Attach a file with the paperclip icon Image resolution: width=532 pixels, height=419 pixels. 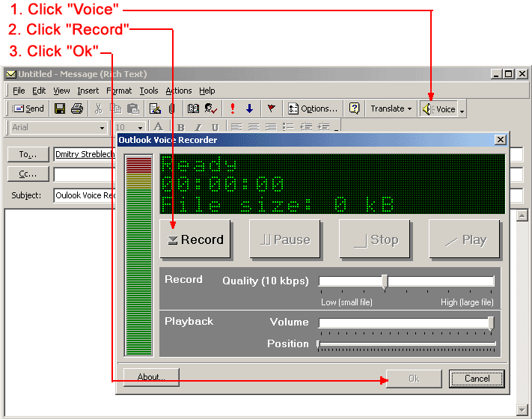171,108
